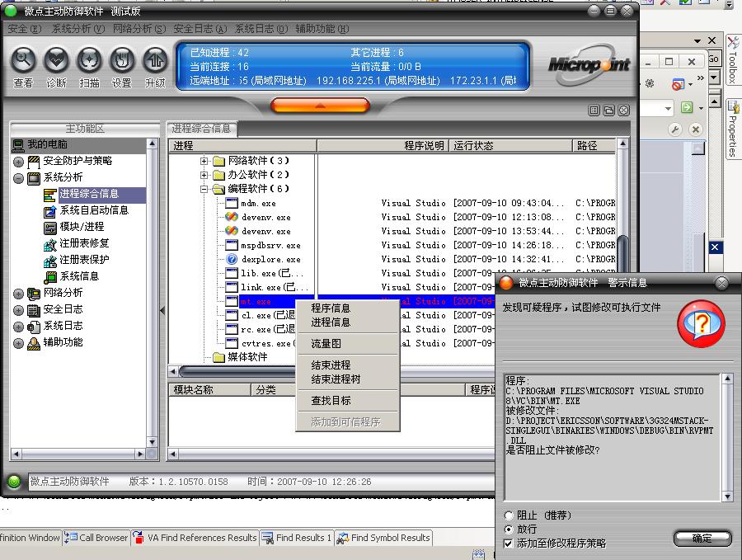The width and height of the screenshot is (742, 560).
Task: Open the 设置 settings hand icon
Action: pos(122,60)
